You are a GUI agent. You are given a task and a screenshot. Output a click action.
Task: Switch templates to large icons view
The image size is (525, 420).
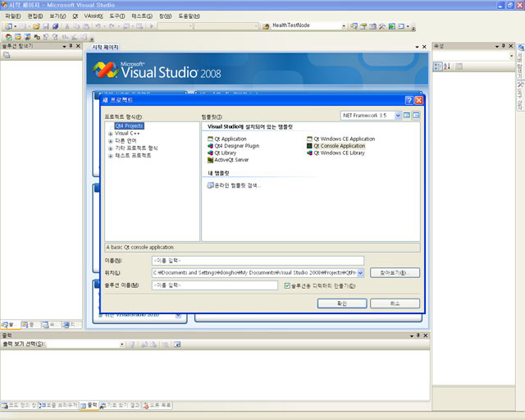pyautogui.click(x=407, y=115)
